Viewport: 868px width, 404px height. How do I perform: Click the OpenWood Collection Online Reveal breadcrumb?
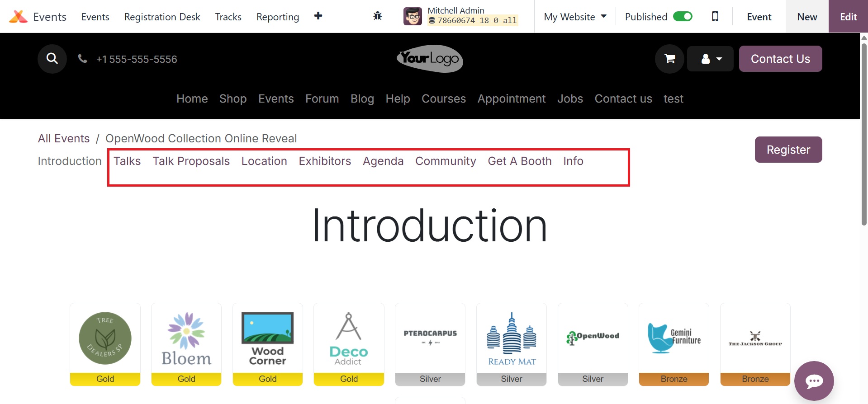[x=201, y=138]
